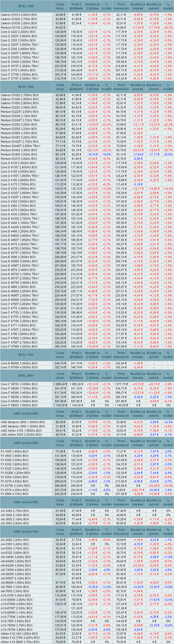This screenshot has height=644, width=174.
Task: Select A10-7850K 3,7GHz BOX name
Action: (17, 625)
